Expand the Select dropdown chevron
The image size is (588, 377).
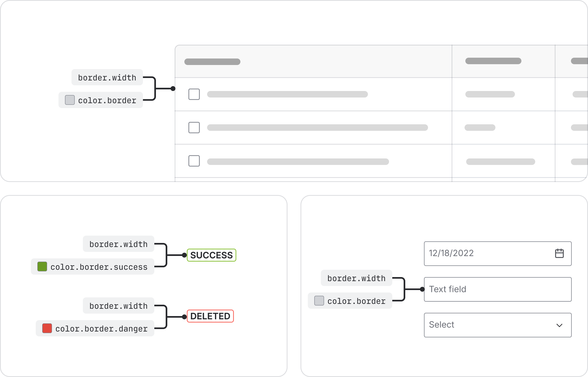pyautogui.click(x=559, y=325)
